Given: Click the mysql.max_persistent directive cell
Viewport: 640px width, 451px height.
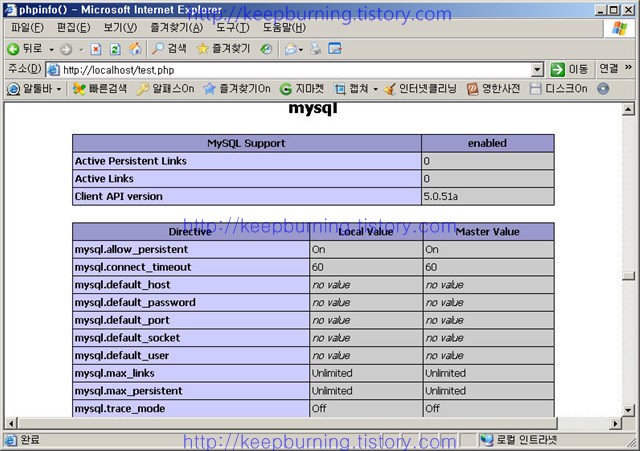Looking at the screenshot, I should point(191,391).
